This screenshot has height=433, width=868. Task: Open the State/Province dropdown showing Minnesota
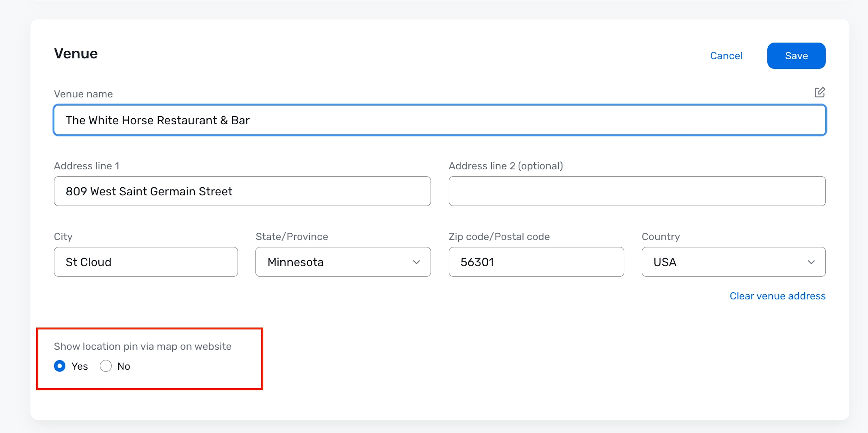coord(343,262)
